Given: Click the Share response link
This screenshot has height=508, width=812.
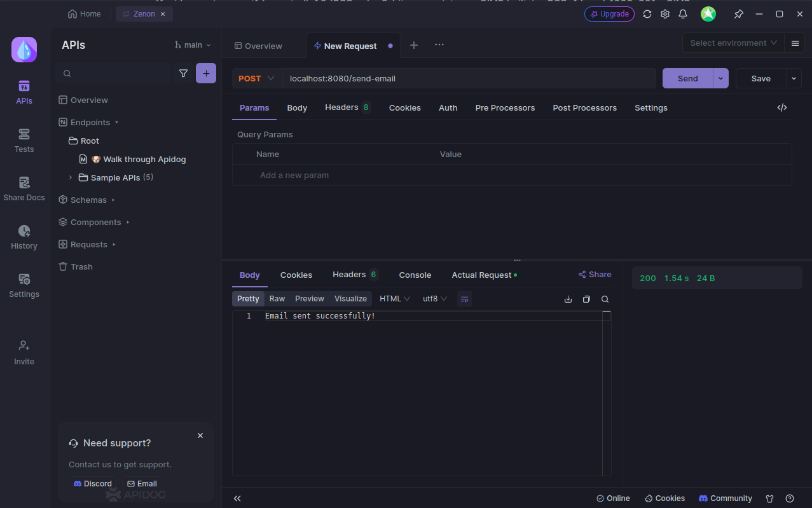Looking at the screenshot, I should (x=595, y=275).
